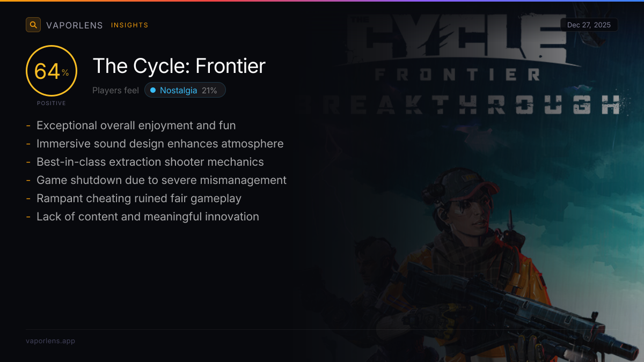Select "Rampant cheating ruined fair gameplay" insight
The height and width of the screenshot is (362, 644).
click(138, 198)
